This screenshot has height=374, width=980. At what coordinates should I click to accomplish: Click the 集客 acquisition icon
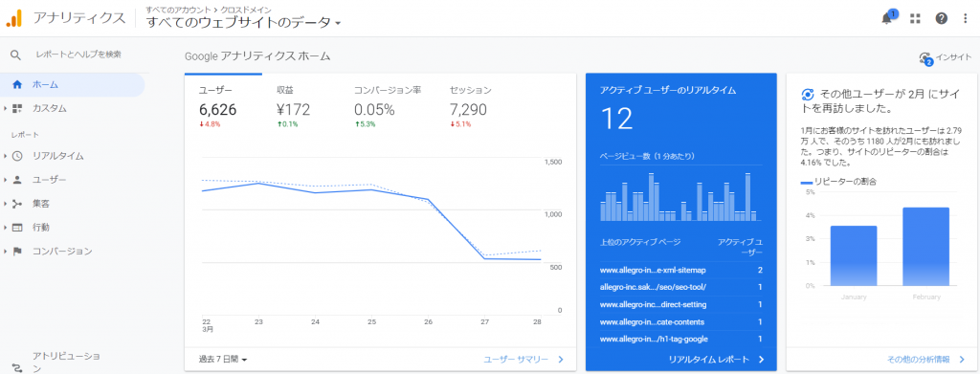pos(17,204)
